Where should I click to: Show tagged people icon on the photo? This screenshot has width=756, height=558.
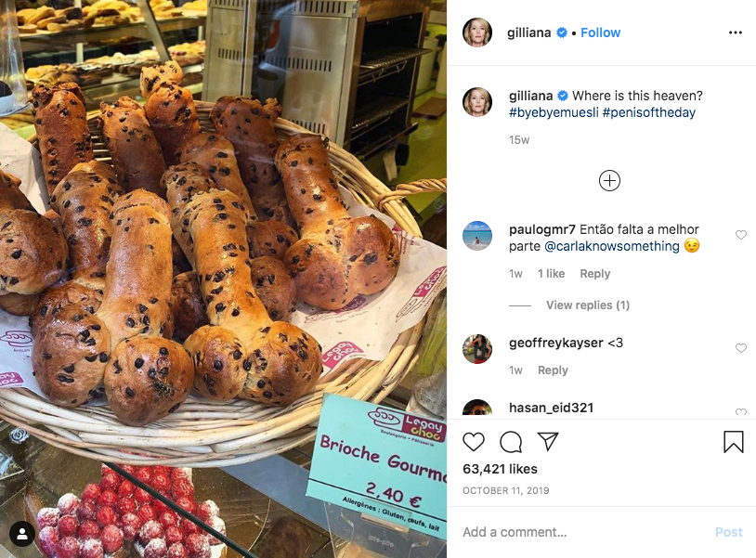point(22,534)
